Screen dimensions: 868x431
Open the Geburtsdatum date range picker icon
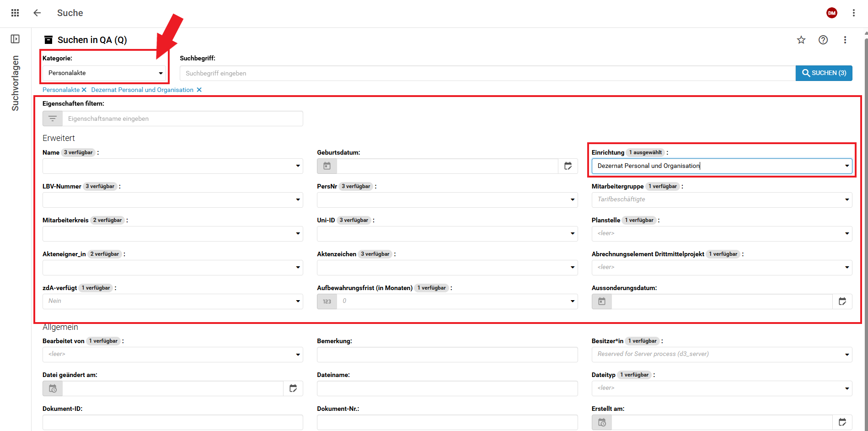pyautogui.click(x=568, y=166)
